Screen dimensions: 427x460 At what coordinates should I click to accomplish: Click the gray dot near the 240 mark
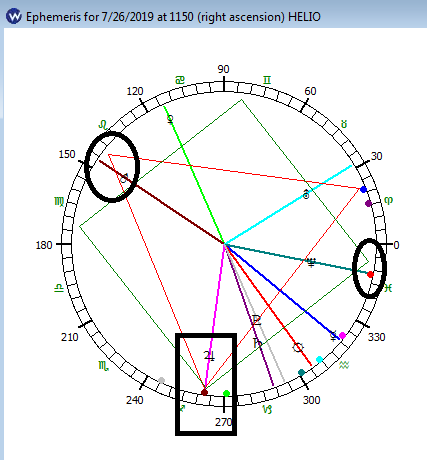[162, 380]
